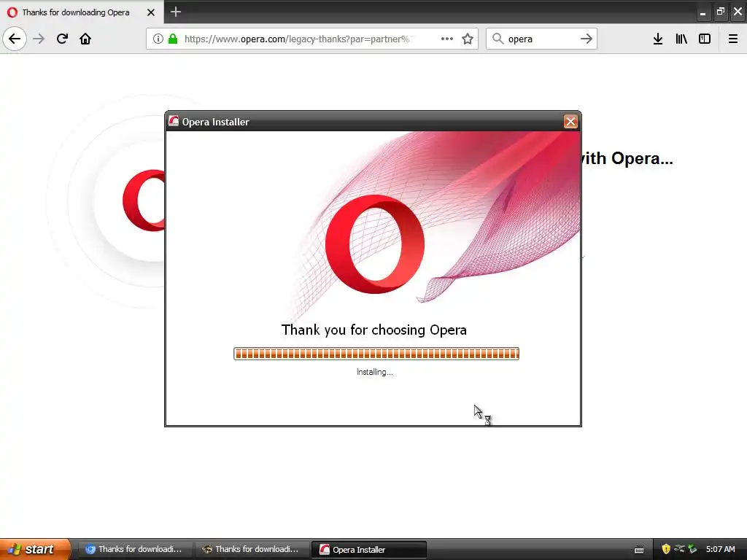Open a new tab with the plus button
The image size is (747, 560).
pos(176,12)
